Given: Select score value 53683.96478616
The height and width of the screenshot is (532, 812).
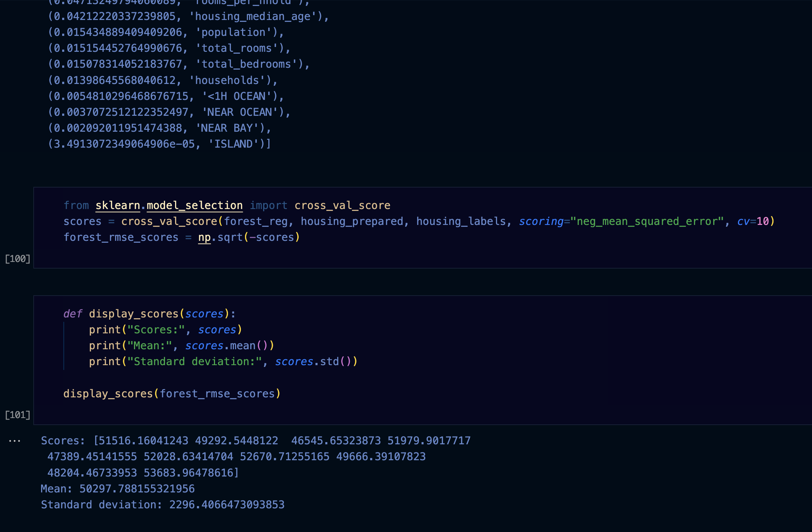Looking at the screenshot, I should click(189, 473).
